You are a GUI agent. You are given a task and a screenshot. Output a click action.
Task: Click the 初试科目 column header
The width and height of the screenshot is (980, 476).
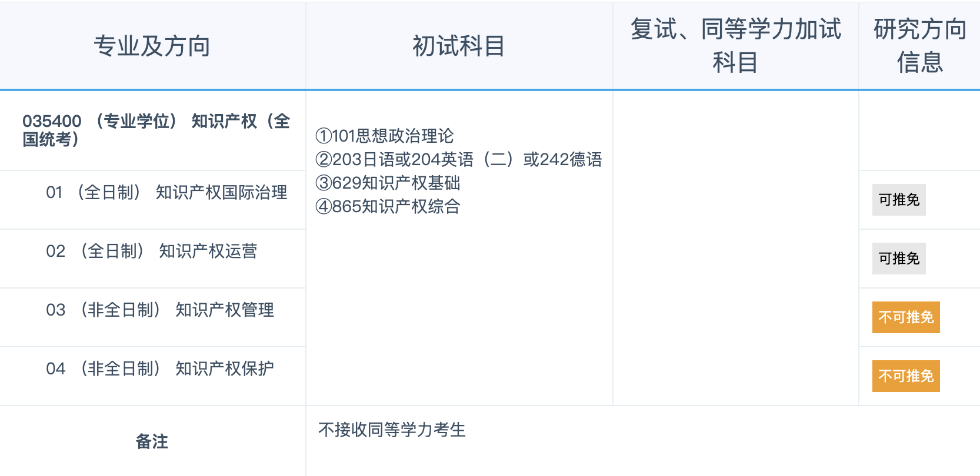[x=458, y=46]
